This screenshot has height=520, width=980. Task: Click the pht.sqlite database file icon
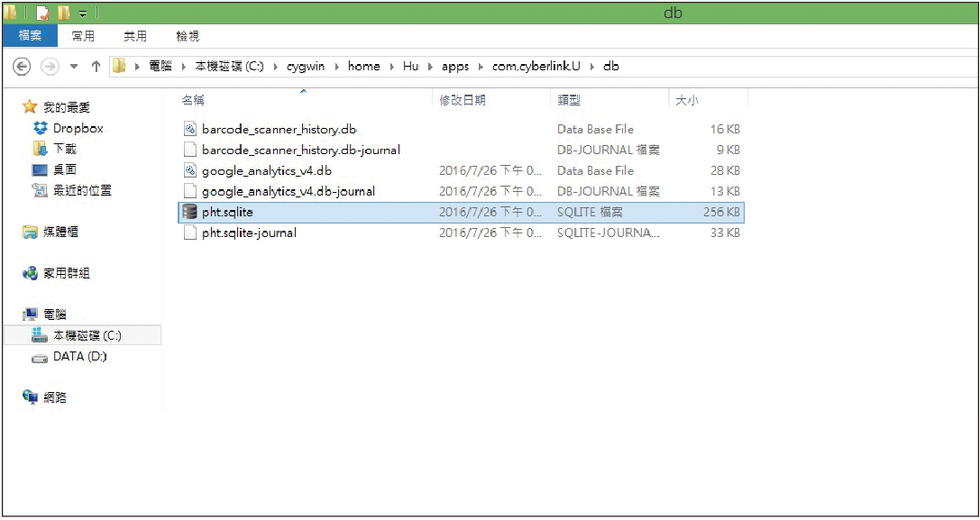point(189,212)
